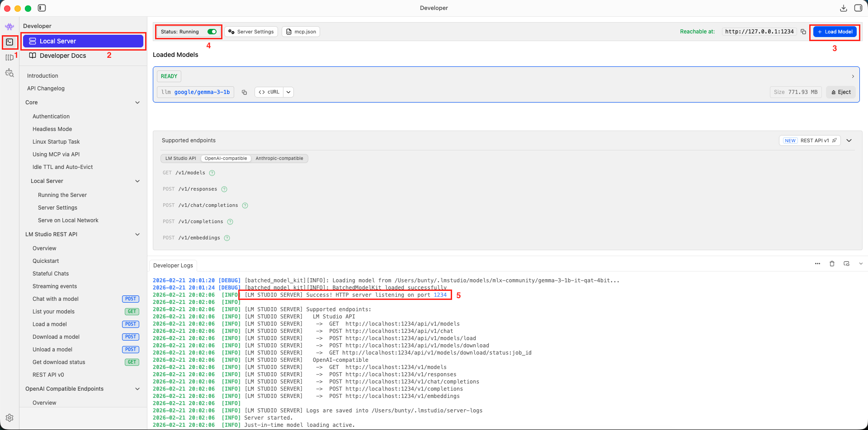Viewport: 868px width, 430px height.
Task: Clear developer logs with the trash icon
Action: (832, 264)
